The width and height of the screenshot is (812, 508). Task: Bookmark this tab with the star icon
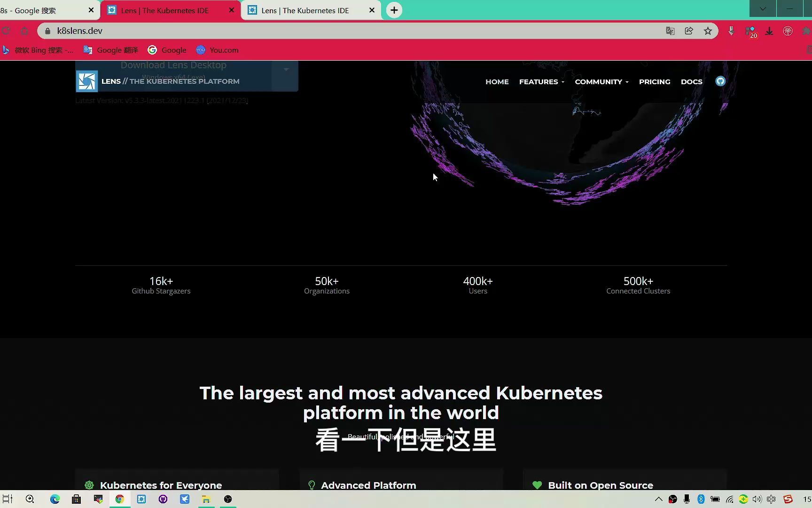tap(708, 31)
